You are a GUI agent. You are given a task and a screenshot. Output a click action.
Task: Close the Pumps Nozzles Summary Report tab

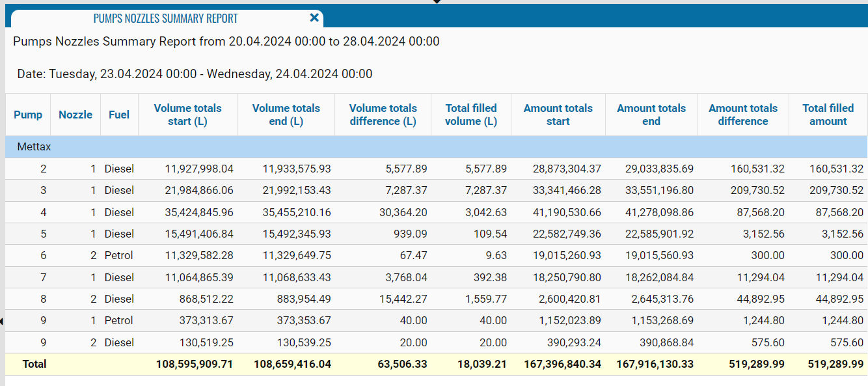tap(314, 18)
